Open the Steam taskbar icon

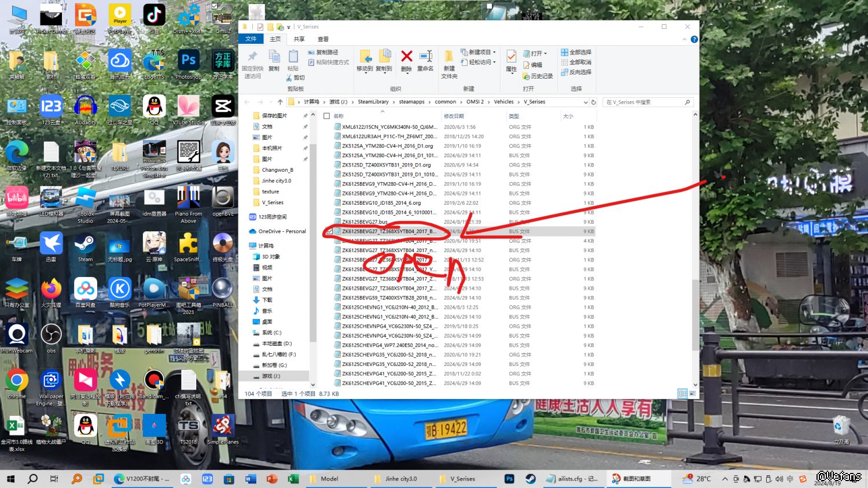[x=530, y=479]
